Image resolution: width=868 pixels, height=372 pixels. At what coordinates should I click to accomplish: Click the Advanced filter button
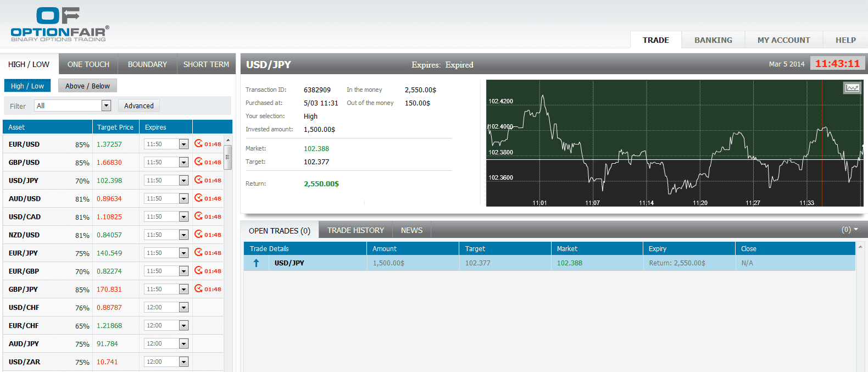139,106
